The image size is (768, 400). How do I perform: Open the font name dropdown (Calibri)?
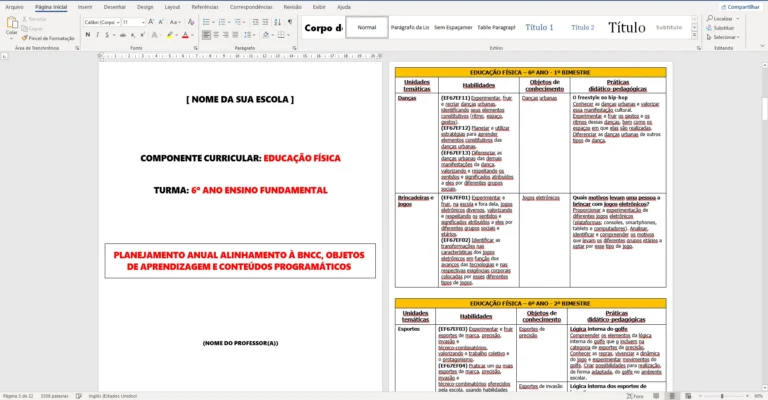coord(118,23)
